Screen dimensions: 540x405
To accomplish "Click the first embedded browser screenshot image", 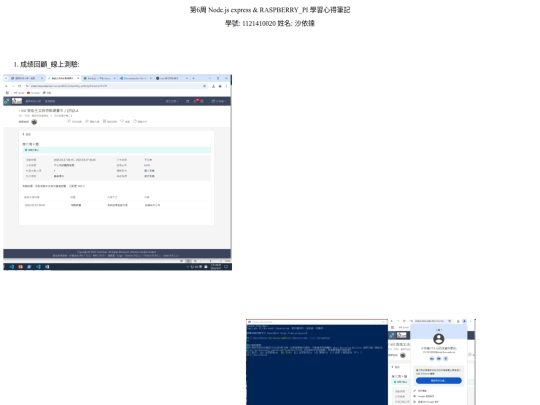I will [x=117, y=172].
